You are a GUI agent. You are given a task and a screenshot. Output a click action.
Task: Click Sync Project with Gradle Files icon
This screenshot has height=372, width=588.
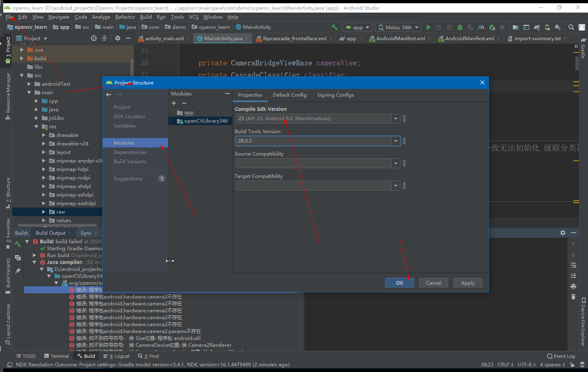coord(537,27)
